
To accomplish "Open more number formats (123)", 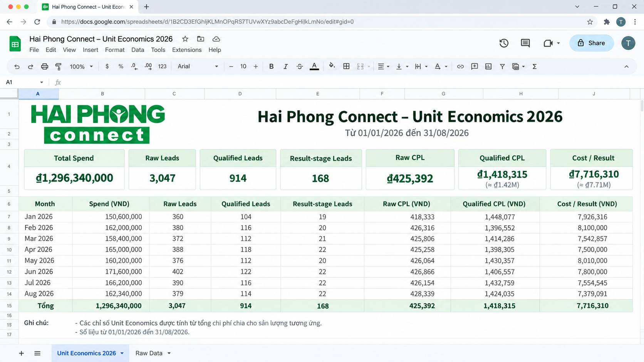I will coord(163,67).
